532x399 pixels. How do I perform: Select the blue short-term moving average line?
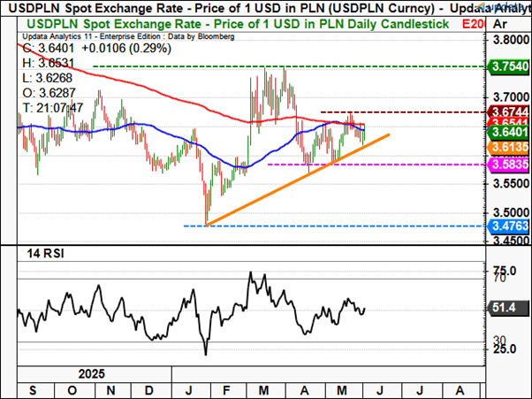coord(190,142)
